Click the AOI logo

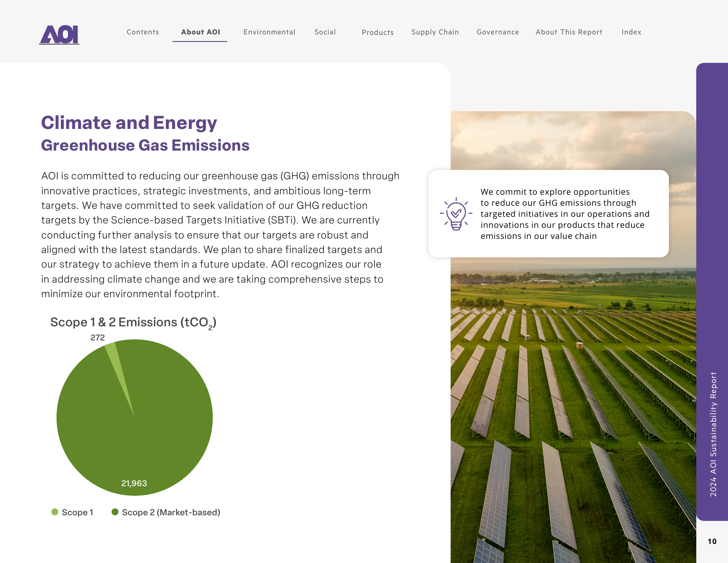59,34
